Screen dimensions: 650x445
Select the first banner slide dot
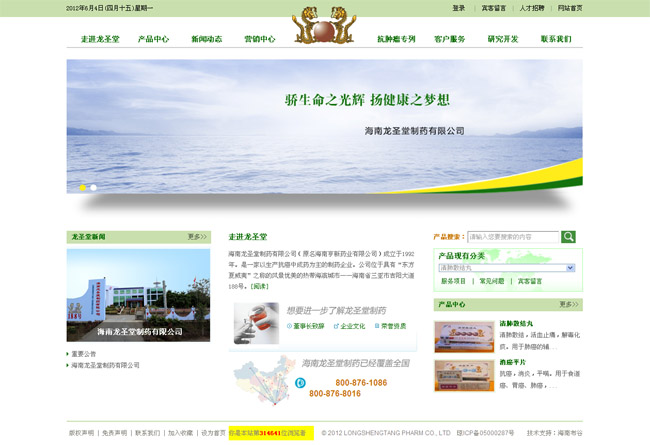coord(82,187)
